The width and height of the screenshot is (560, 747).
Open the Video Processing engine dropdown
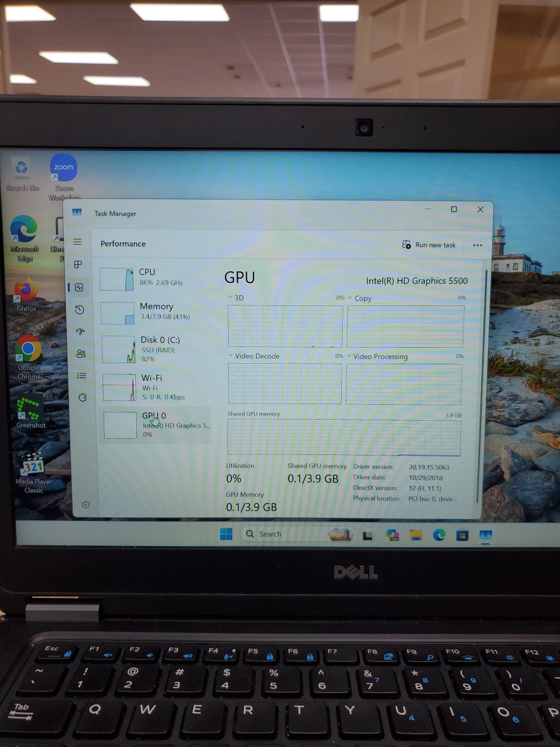tap(377, 356)
